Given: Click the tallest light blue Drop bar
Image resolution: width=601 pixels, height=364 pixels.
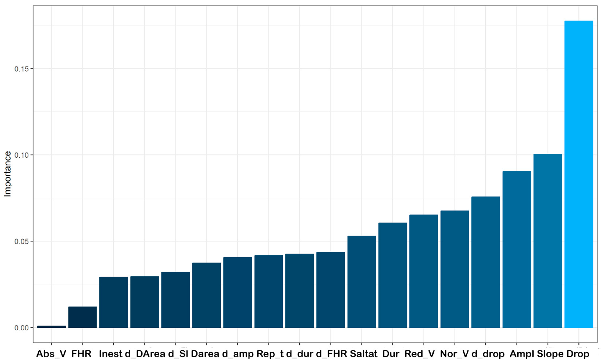Looking at the screenshot, I should (579, 174).
